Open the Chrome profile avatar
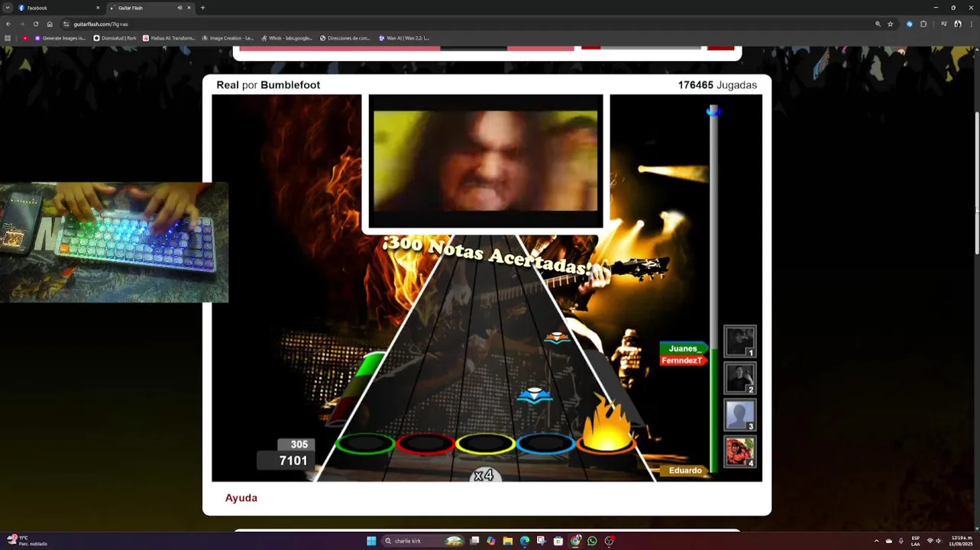 tap(958, 24)
